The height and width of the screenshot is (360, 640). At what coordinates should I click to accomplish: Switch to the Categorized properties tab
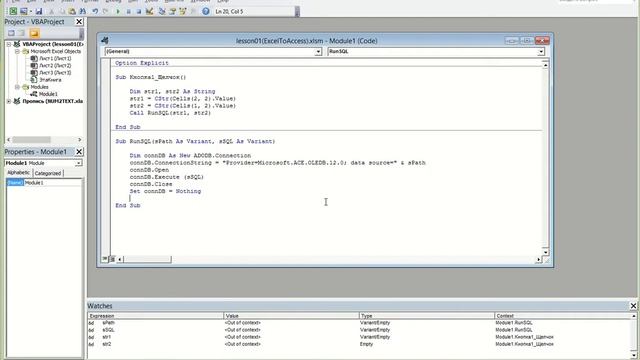[48, 173]
